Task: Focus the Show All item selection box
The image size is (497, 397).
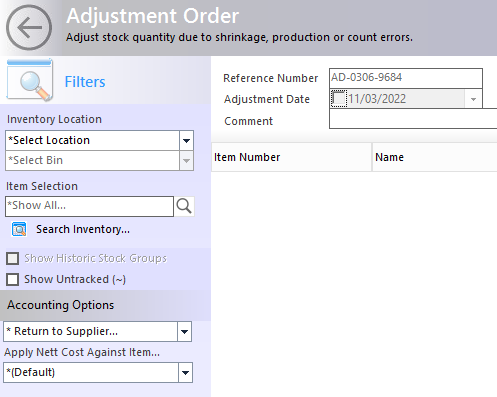Action: point(89,206)
